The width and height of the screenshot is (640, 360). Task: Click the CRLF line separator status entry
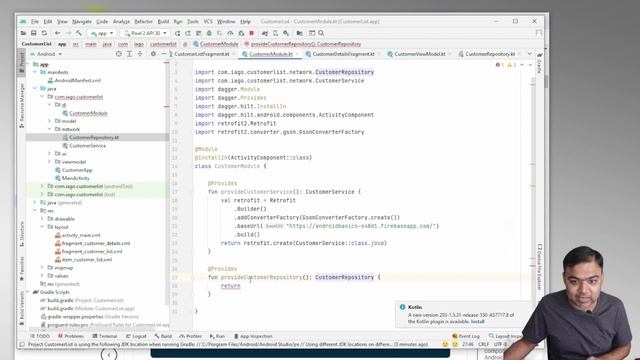(484, 344)
